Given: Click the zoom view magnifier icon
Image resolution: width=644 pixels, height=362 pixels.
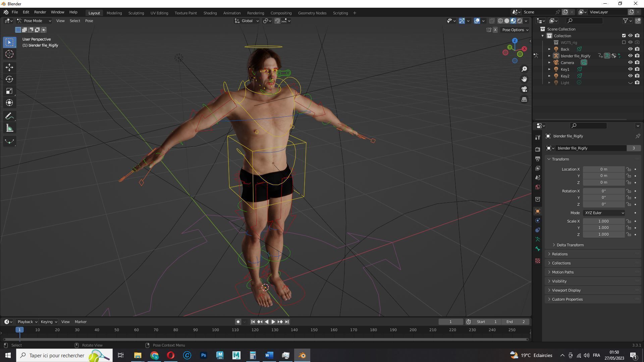Looking at the screenshot, I should pos(524,69).
